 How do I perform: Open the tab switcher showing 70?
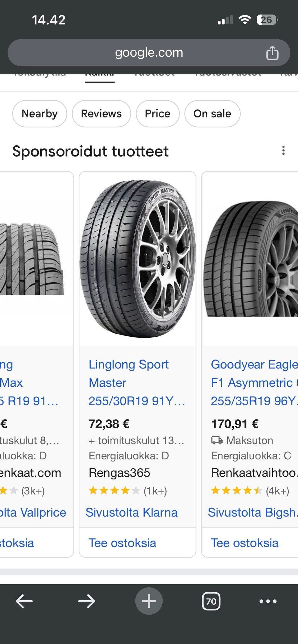tap(211, 602)
